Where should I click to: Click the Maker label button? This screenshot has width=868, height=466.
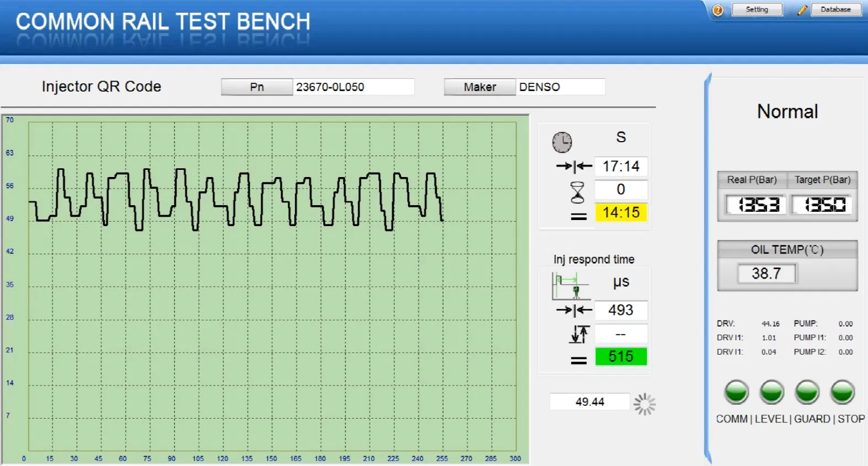(x=480, y=87)
